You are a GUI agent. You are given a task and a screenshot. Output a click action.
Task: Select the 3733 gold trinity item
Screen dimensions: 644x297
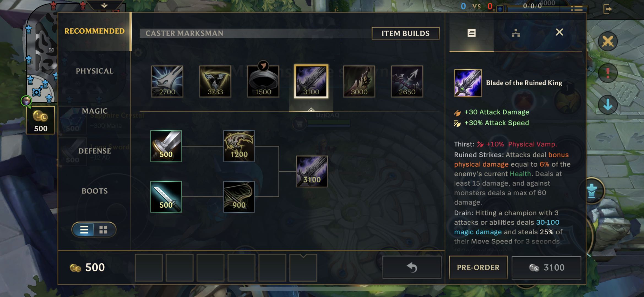215,81
